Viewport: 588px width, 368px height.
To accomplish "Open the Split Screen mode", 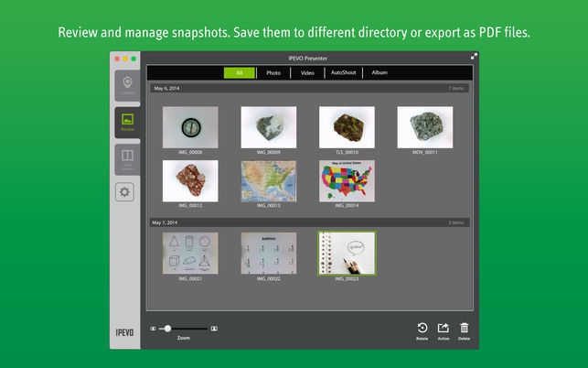I will coord(127,159).
